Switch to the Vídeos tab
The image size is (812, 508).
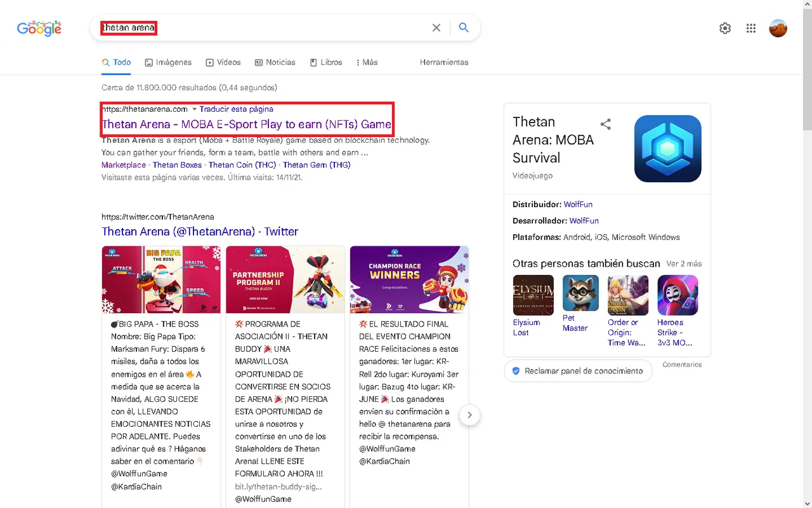point(223,62)
